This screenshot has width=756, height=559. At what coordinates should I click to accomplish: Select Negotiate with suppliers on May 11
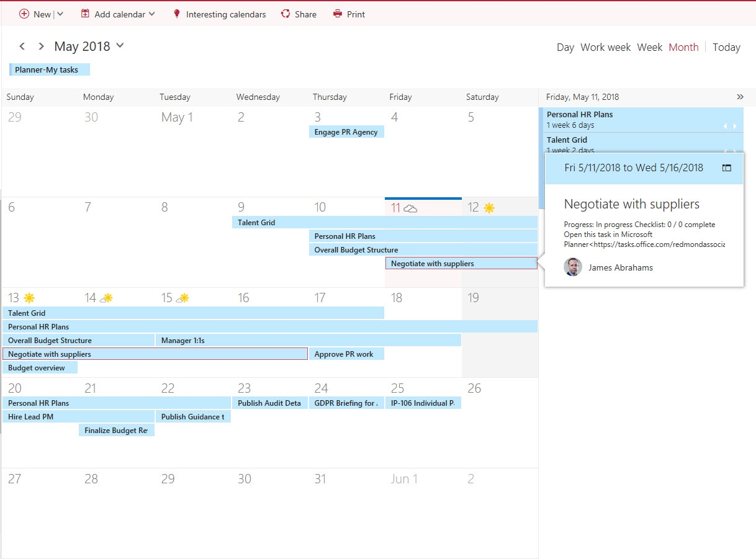[x=461, y=263]
